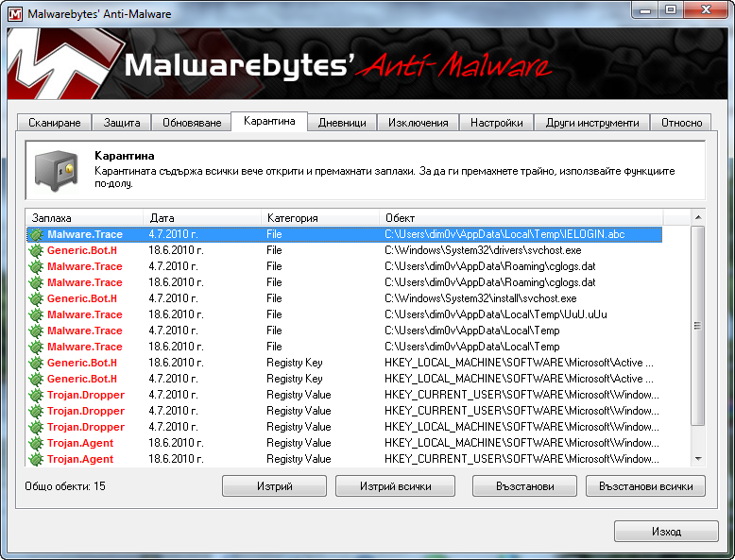Open the Изключения tab
This screenshot has height=560, width=735.
(419, 123)
